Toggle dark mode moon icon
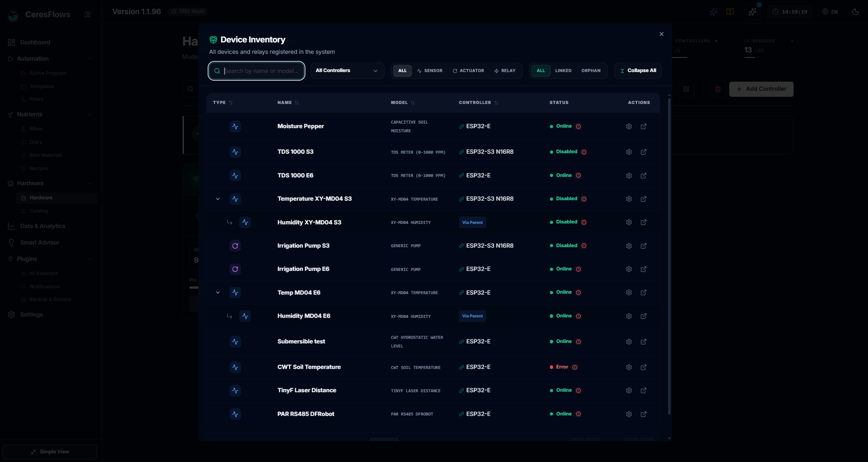The height and width of the screenshot is (462, 868). (856, 12)
